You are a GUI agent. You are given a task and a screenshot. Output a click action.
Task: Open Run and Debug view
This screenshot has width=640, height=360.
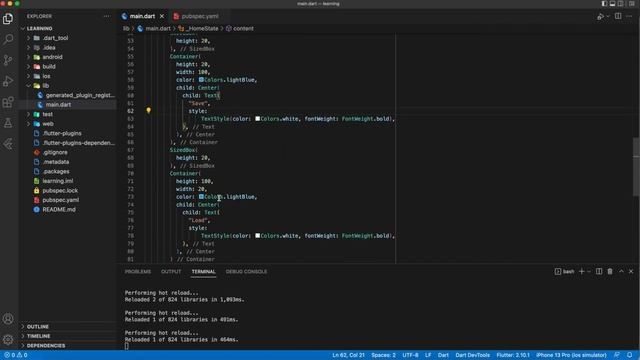pos(8,81)
